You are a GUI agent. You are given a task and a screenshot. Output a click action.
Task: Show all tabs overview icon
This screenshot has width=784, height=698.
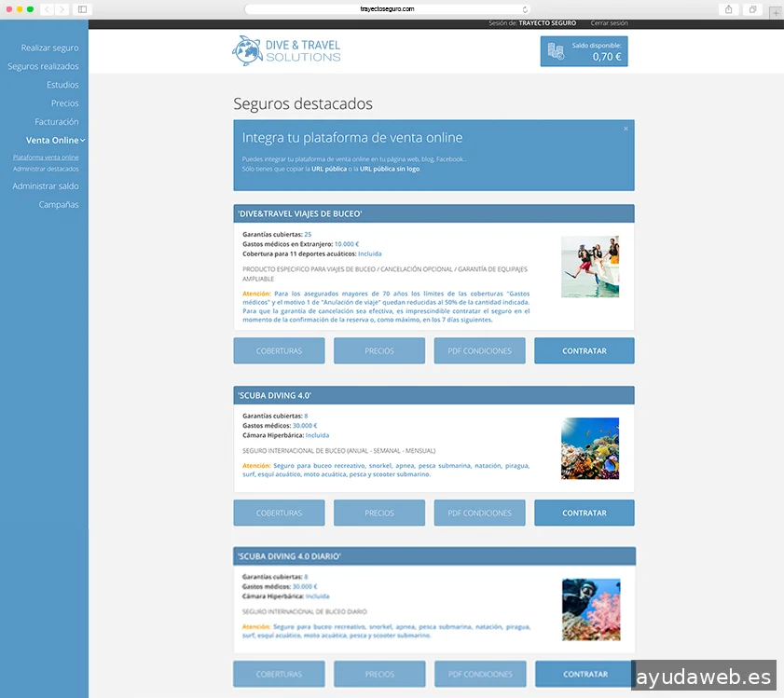(x=752, y=9)
